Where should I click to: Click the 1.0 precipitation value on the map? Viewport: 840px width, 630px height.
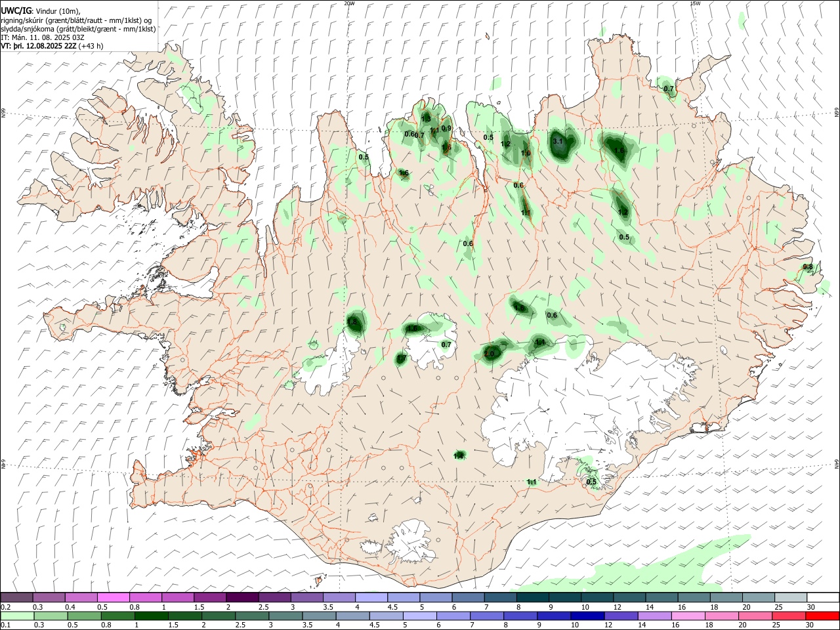(x=526, y=154)
